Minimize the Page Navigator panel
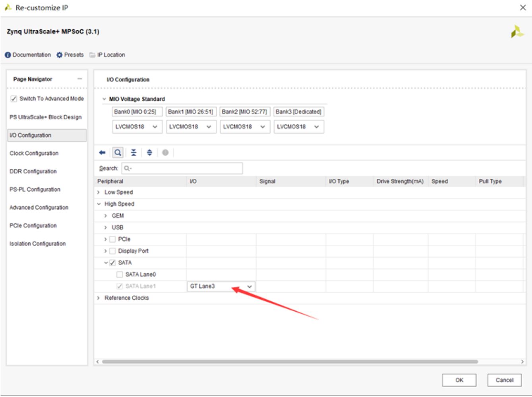This screenshot has width=532, height=397. (79, 79)
